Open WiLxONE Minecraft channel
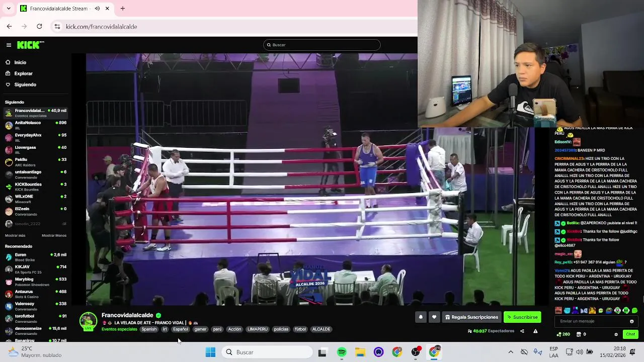Screen dimensions: 644x362 coord(35,199)
